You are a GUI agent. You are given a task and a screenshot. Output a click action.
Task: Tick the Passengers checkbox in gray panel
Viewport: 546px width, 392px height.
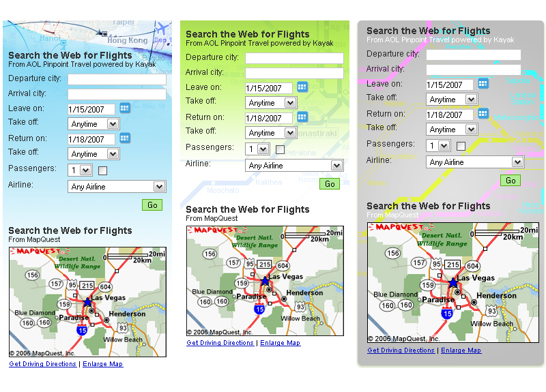click(x=461, y=146)
